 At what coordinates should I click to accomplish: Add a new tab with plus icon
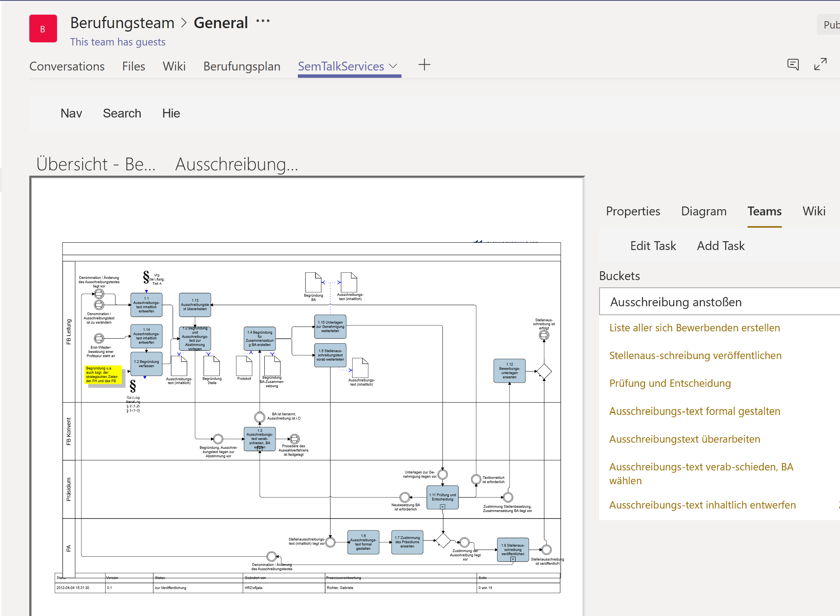point(424,65)
